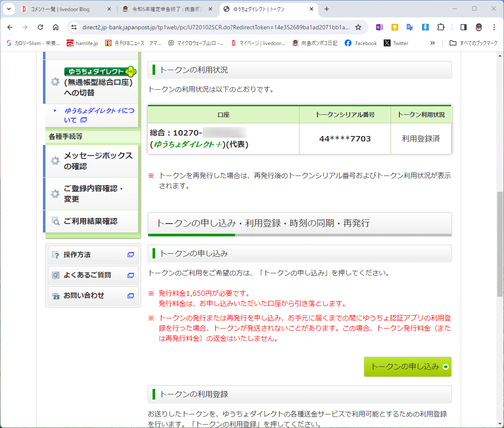The image size is (504, 428).
Task: Open the ゆうちょダイレクト+について link
Action: point(99,115)
